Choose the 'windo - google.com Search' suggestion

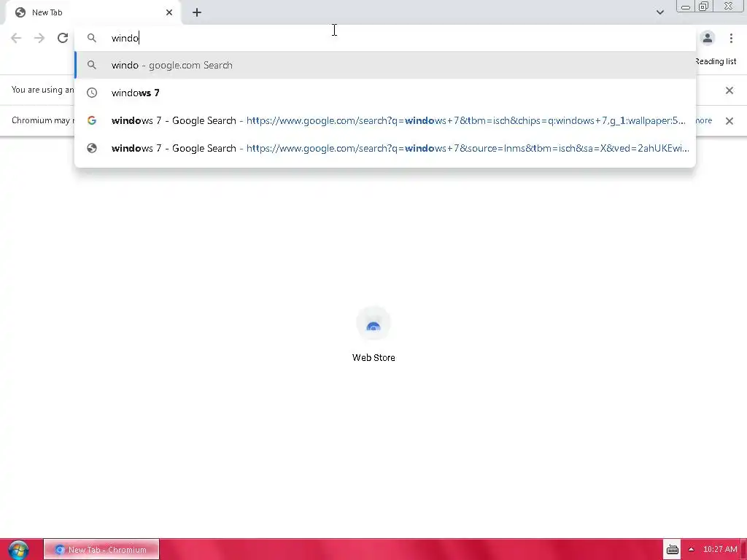[385, 65]
